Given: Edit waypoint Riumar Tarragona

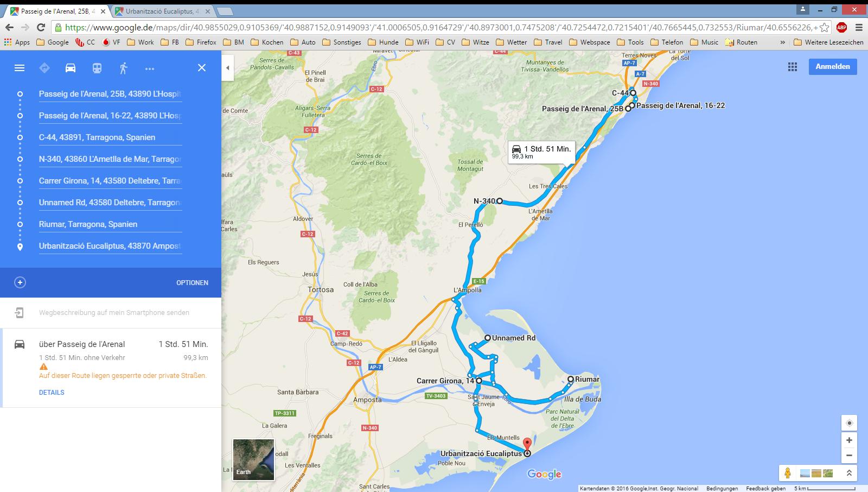Looking at the screenshot, I should [110, 224].
